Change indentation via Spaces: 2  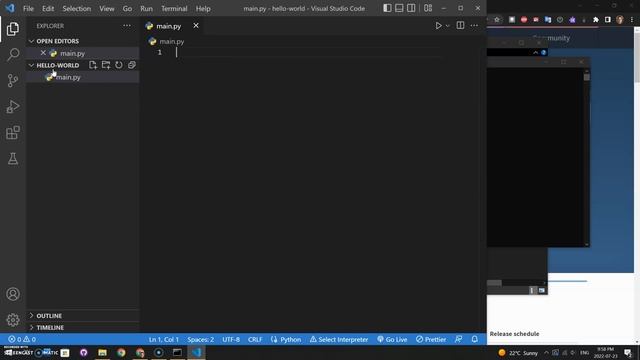click(200, 339)
